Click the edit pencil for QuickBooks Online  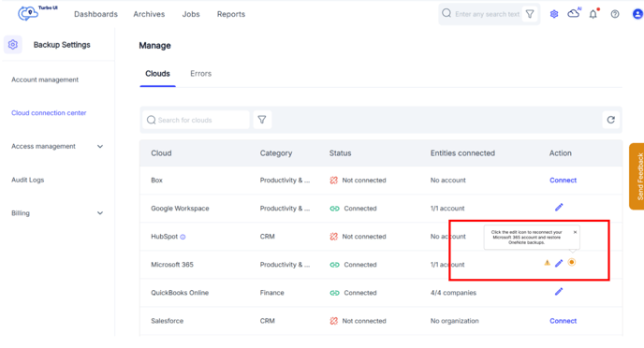coord(559,292)
